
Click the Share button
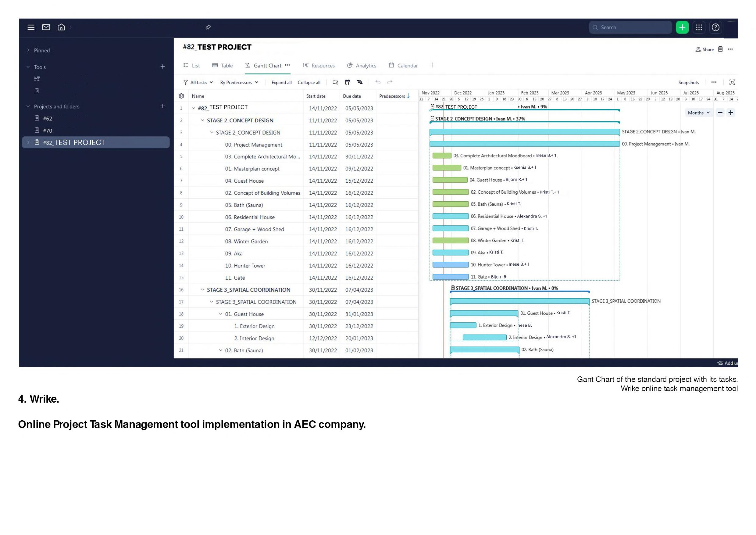tap(704, 49)
